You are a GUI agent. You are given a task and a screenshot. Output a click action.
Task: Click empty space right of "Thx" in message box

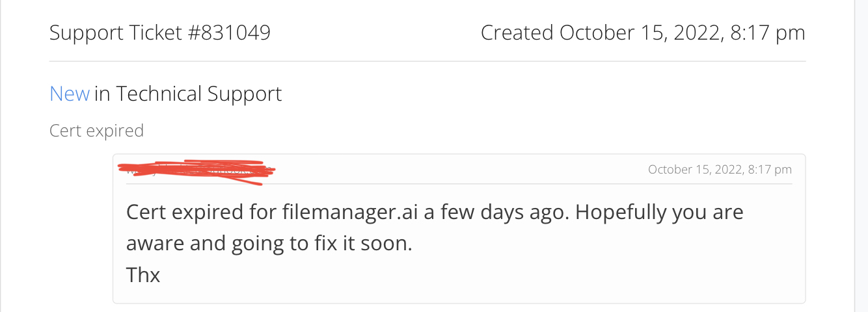coord(455,275)
